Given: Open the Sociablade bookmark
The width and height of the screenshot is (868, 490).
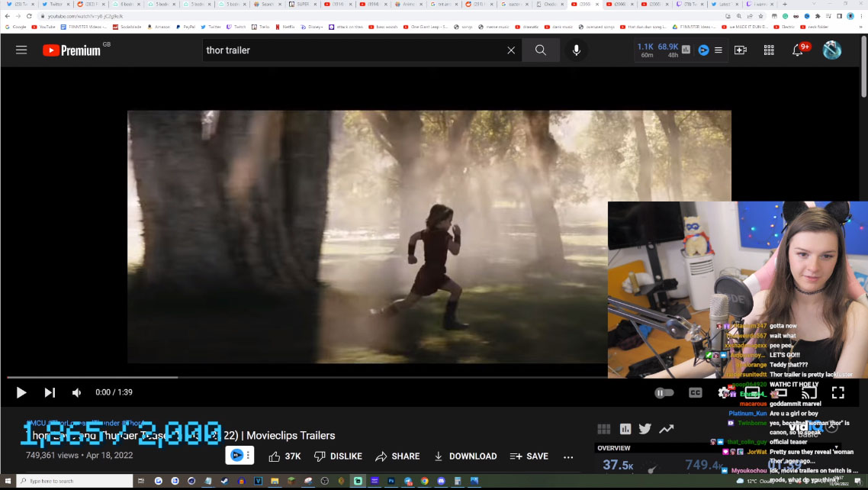Looking at the screenshot, I should click(x=128, y=27).
